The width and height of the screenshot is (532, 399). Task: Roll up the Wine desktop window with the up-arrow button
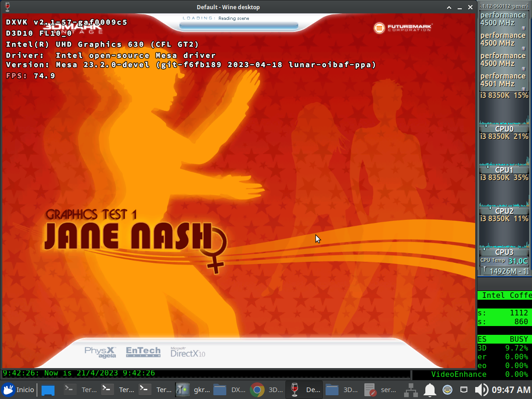click(449, 7)
